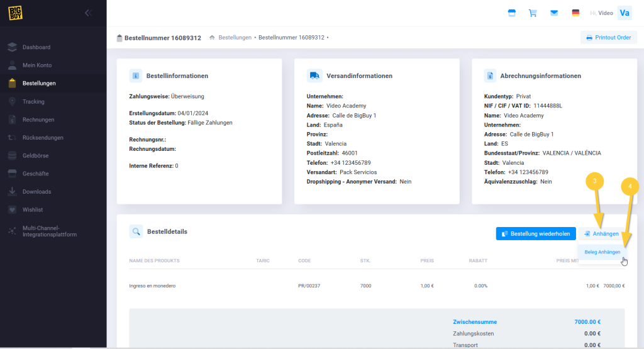
Task: Collapse the sidebar with double-chevron icon
Action: click(x=88, y=13)
